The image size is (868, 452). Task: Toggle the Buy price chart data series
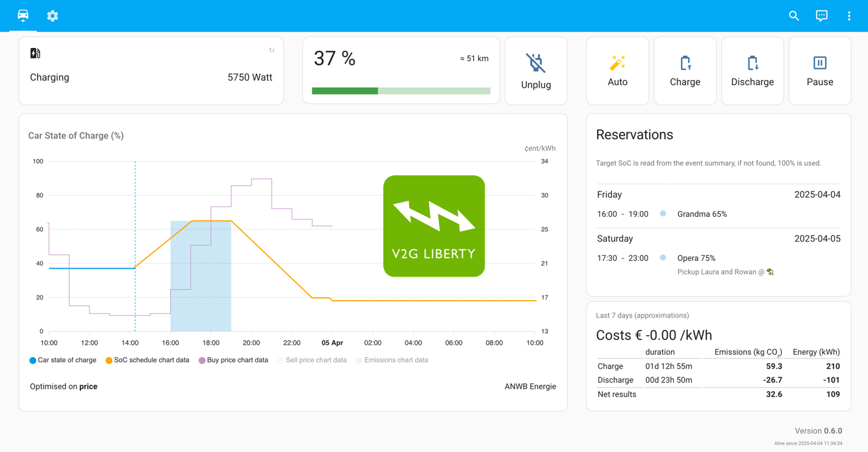[x=233, y=360]
